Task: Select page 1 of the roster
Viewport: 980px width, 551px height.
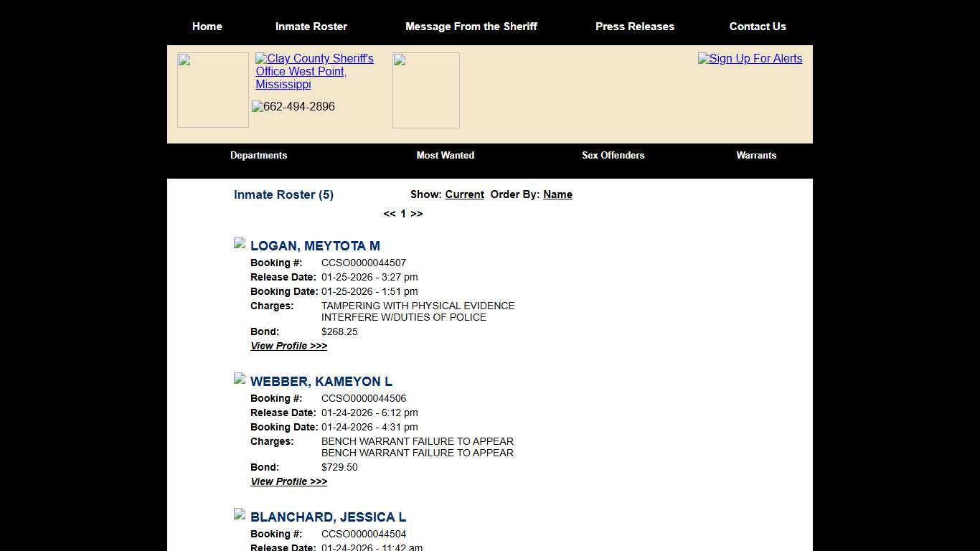Action: coord(402,213)
